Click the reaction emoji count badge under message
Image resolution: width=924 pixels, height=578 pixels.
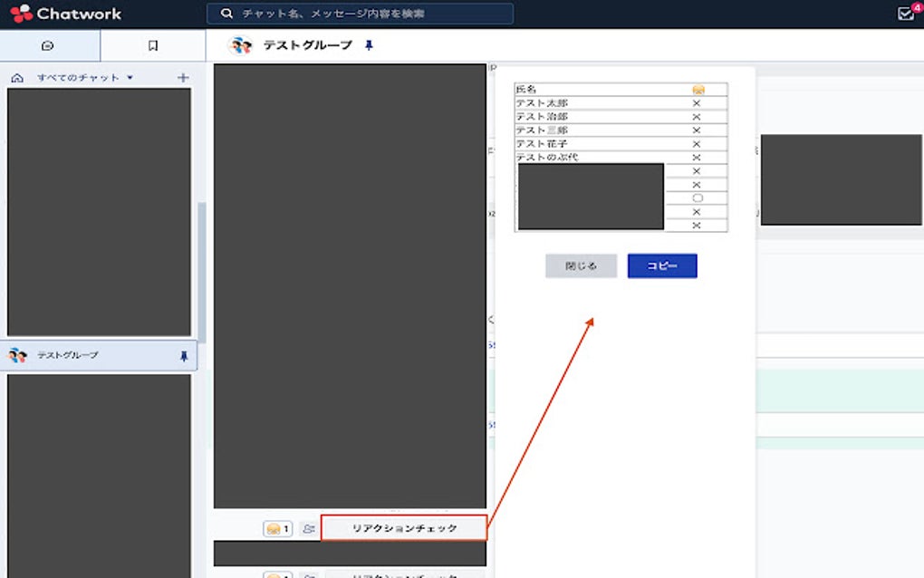point(275,528)
